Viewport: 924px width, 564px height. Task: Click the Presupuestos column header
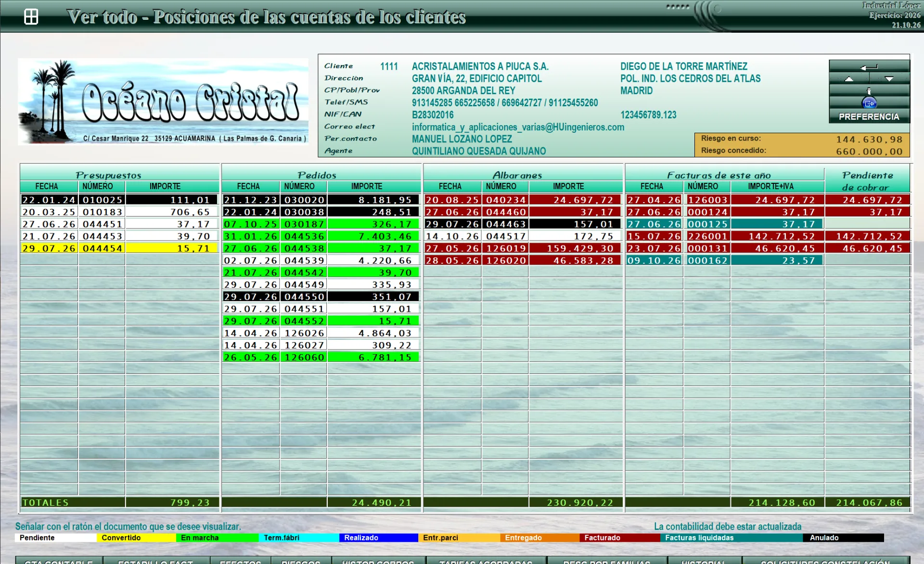click(108, 175)
